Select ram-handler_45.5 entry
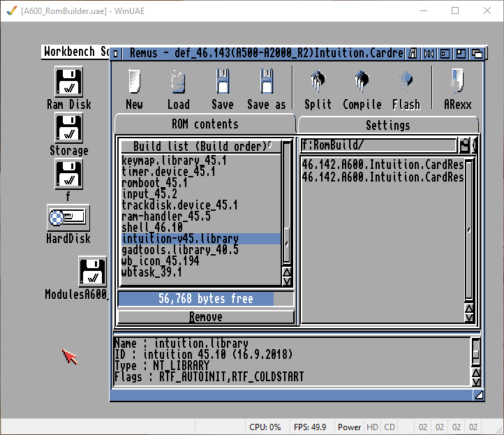The image size is (504, 435). point(201,216)
